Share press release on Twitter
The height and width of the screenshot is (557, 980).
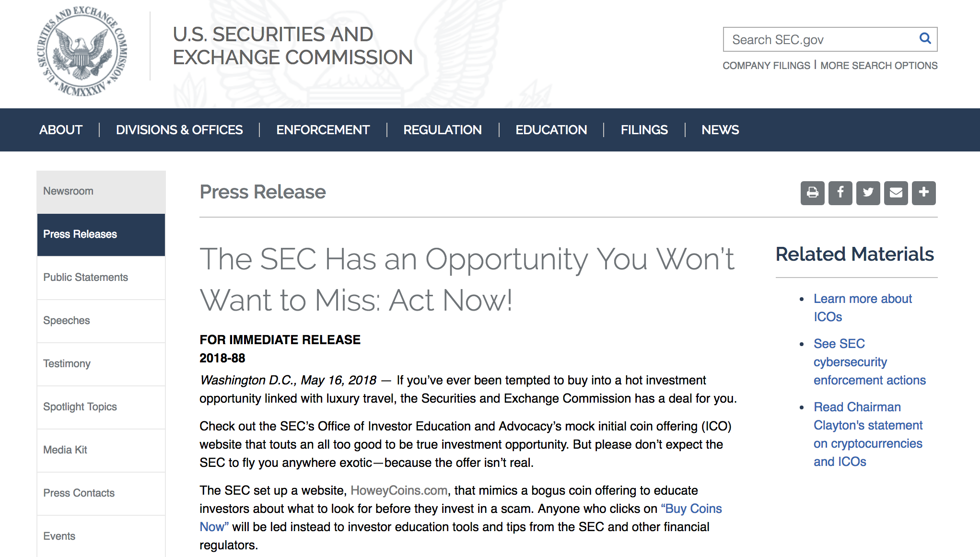tap(868, 193)
